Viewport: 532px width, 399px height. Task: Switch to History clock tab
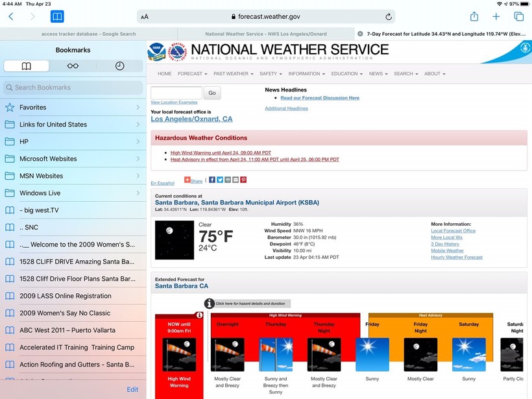pos(119,66)
